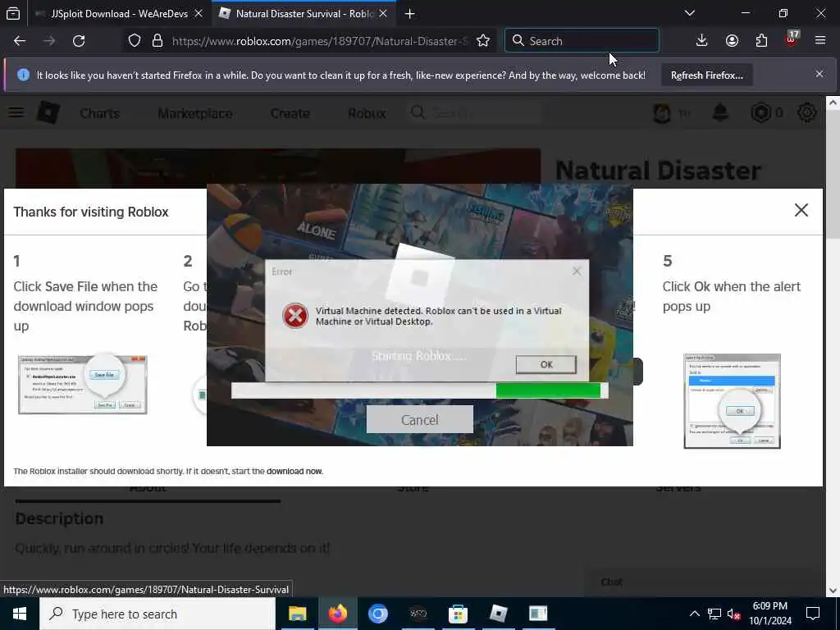Screen dimensions: 840x630
Task: Open the Roblox avatar profile icon
Action: pos(662,113)
